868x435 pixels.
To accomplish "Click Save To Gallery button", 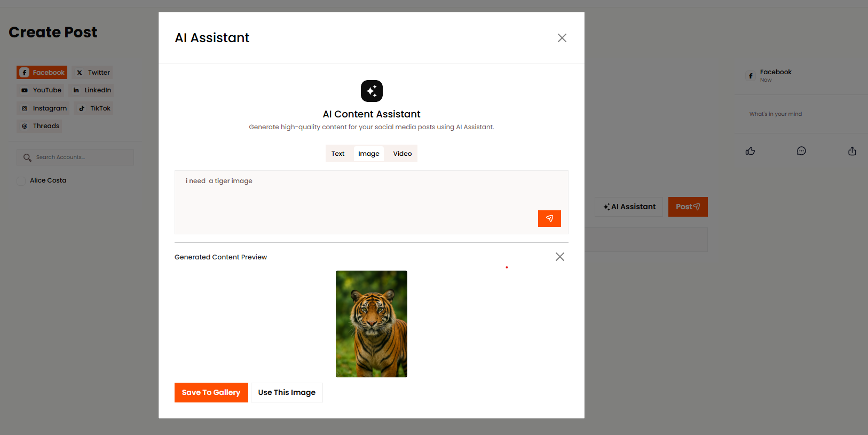I will click(x=211, y=392).
